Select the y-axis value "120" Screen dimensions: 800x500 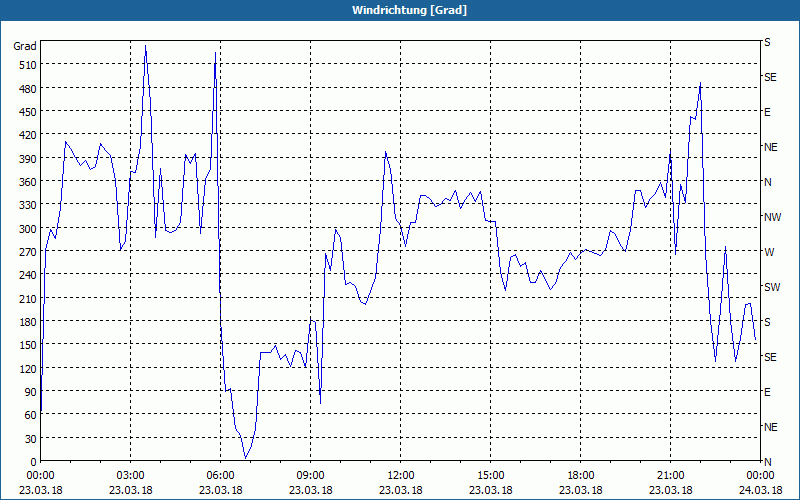coord(28,368)
